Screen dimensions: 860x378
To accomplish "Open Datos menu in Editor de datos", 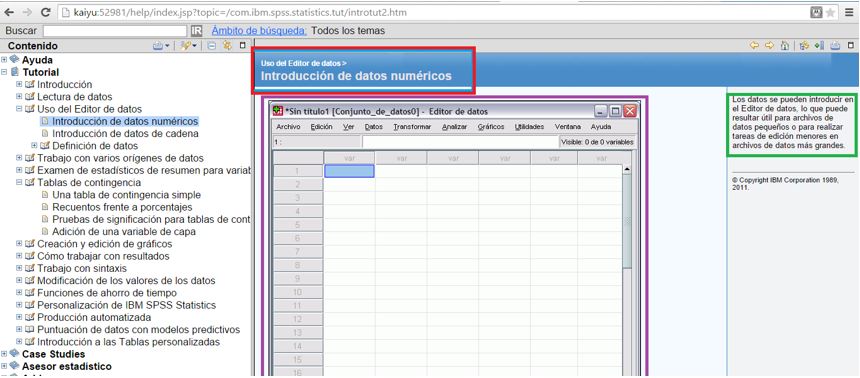I will (x=374, y=127).
